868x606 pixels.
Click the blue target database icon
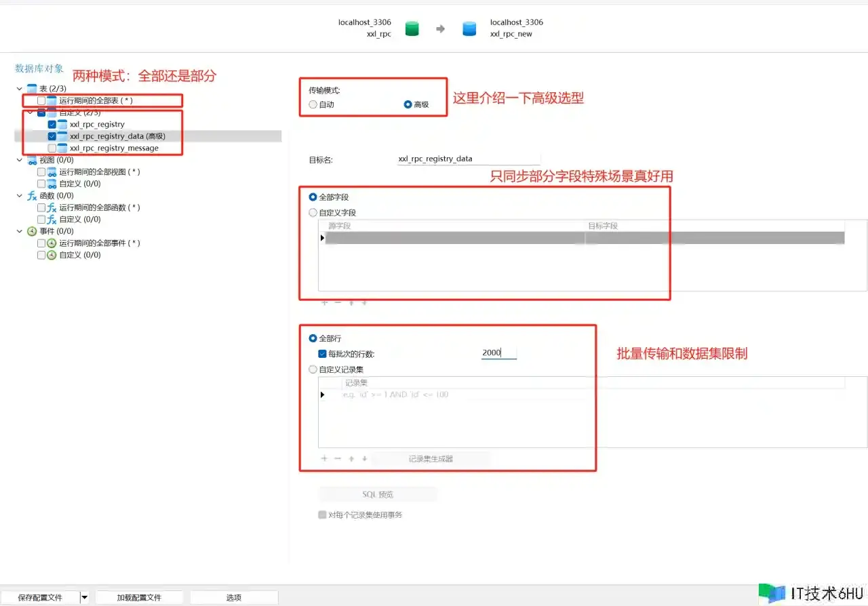coord(469,28)
